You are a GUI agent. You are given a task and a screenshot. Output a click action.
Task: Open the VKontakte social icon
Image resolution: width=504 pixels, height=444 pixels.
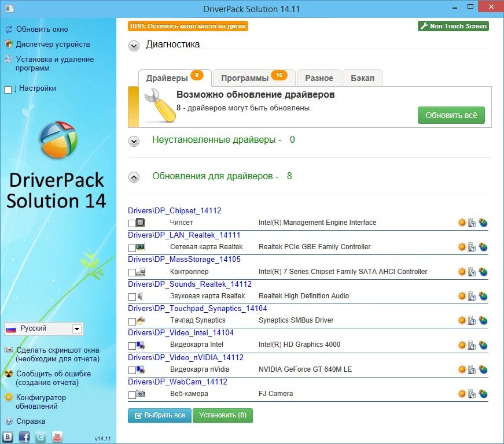coord(8,436)
